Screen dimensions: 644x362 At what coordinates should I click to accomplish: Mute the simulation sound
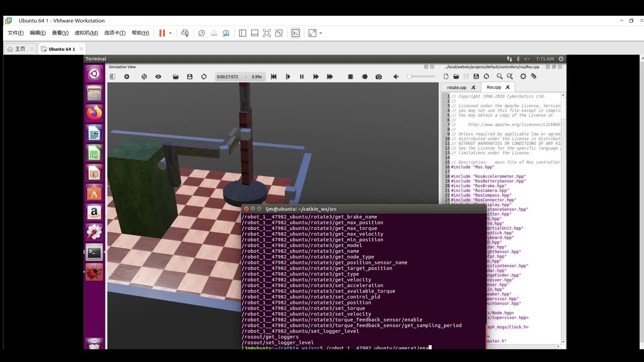coord(396,77)
